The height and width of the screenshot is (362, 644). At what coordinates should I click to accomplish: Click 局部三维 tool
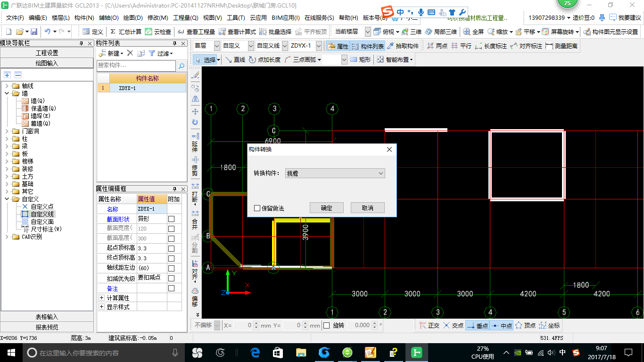coord(441,32)
